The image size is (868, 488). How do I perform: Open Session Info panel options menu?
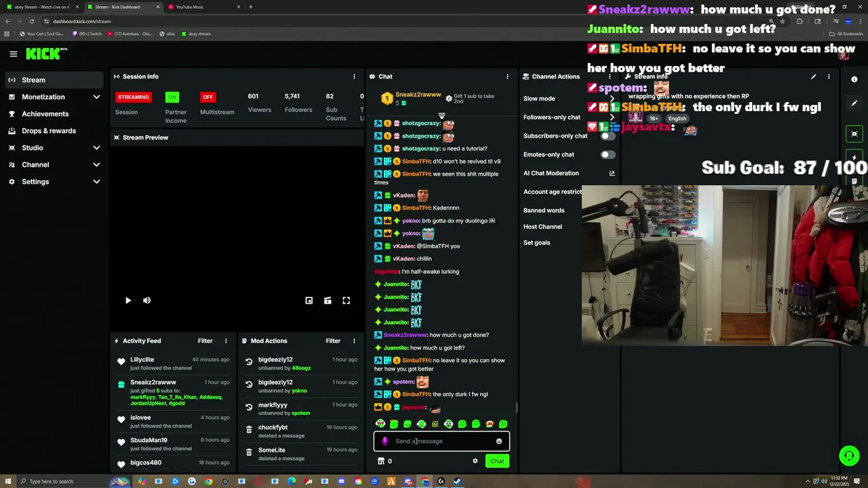point(353,77)
